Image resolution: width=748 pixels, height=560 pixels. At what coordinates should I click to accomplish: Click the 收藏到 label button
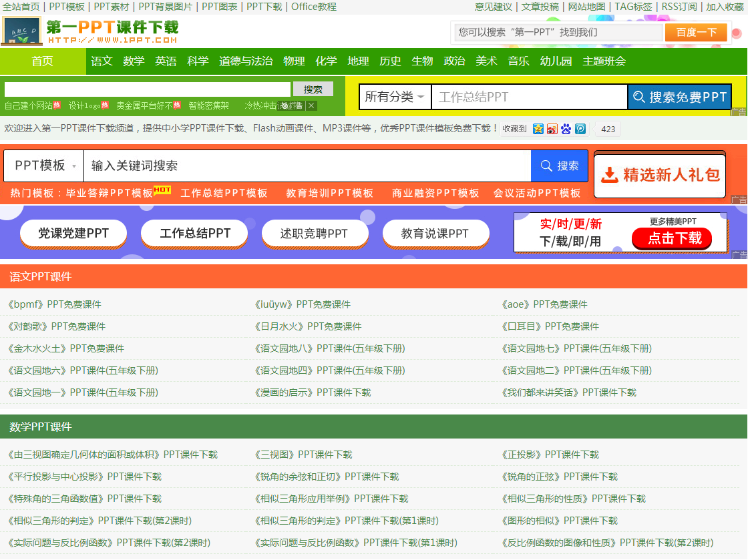(514, 129)
